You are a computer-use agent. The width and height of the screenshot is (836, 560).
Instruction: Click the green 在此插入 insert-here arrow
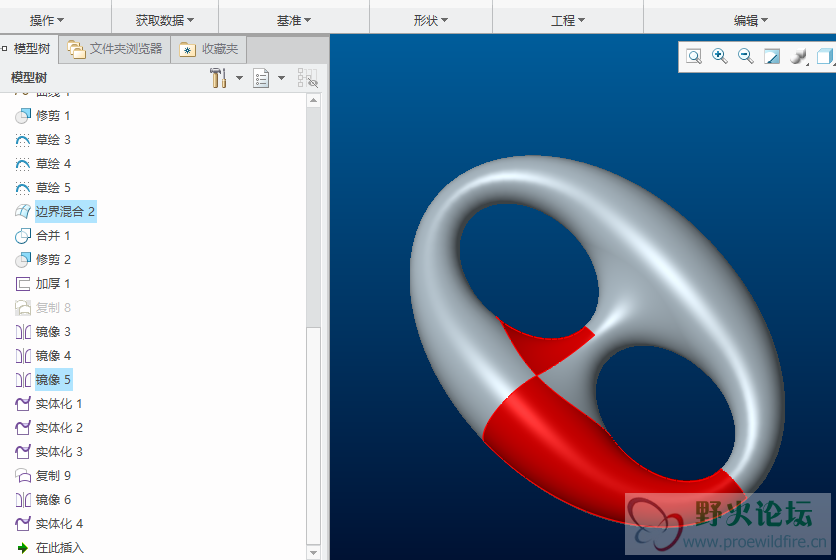click(x=22, y=548)
